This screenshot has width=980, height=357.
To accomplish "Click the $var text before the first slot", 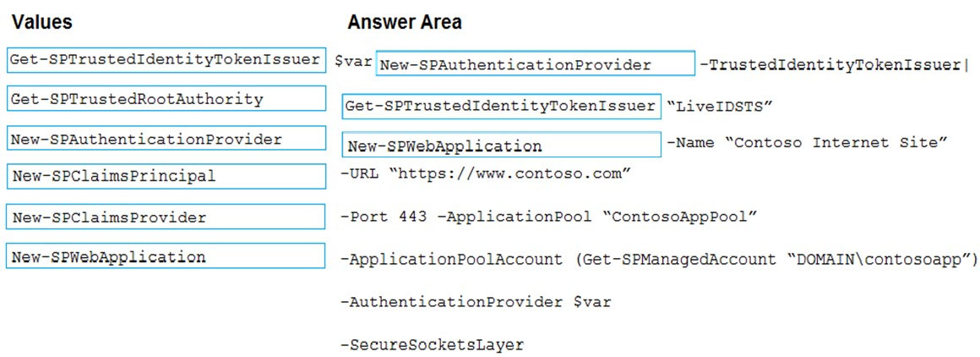I will (354, 63).
